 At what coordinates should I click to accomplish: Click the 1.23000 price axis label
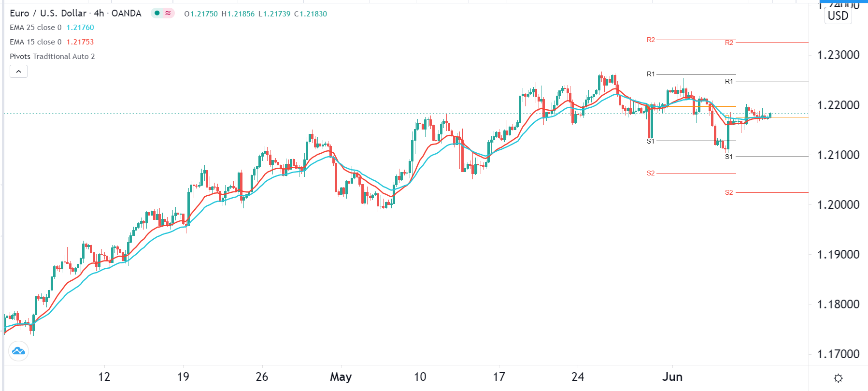tap(838, 55)
